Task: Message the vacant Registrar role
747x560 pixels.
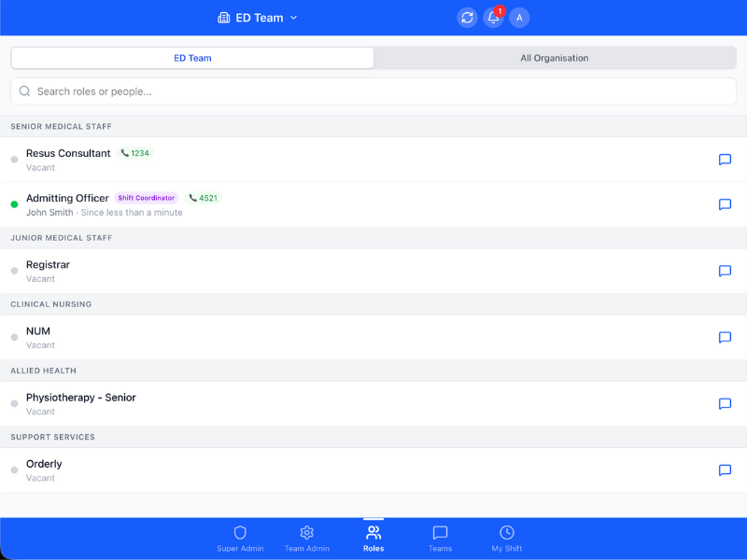Action: (x=725, y=272)
